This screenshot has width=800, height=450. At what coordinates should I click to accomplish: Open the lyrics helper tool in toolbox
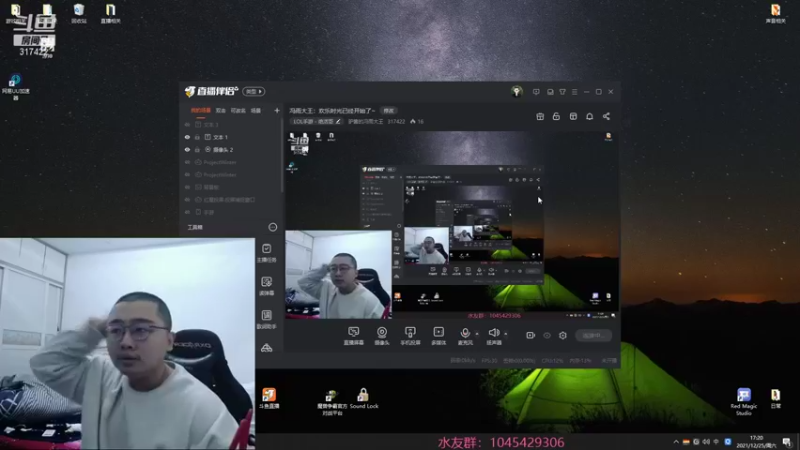point(267,319)
